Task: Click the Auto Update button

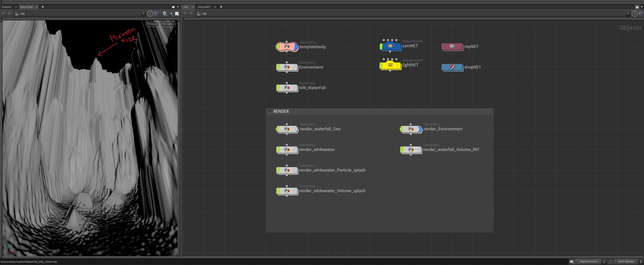Action: click(x=626, y=261)
